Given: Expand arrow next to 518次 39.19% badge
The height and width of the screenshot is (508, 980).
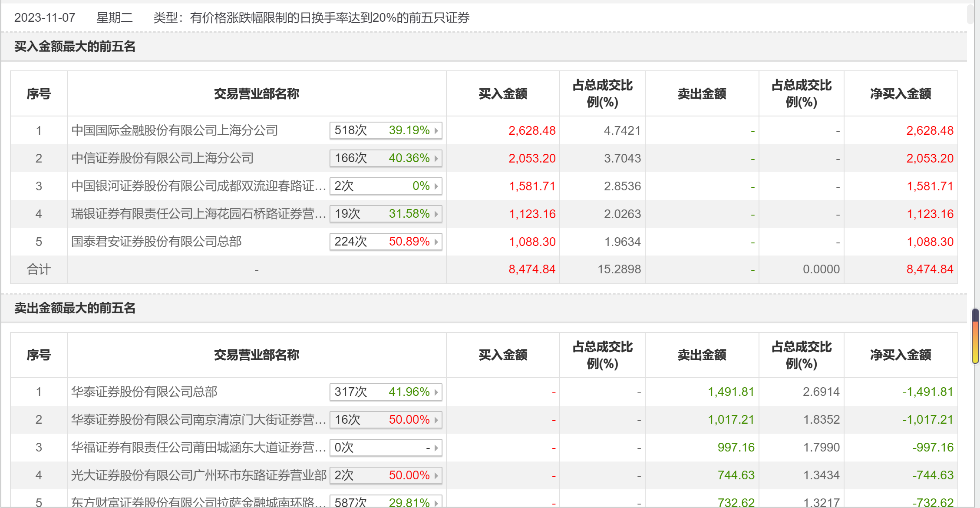Looking at the screenshot, I should (x=436, y=130).
